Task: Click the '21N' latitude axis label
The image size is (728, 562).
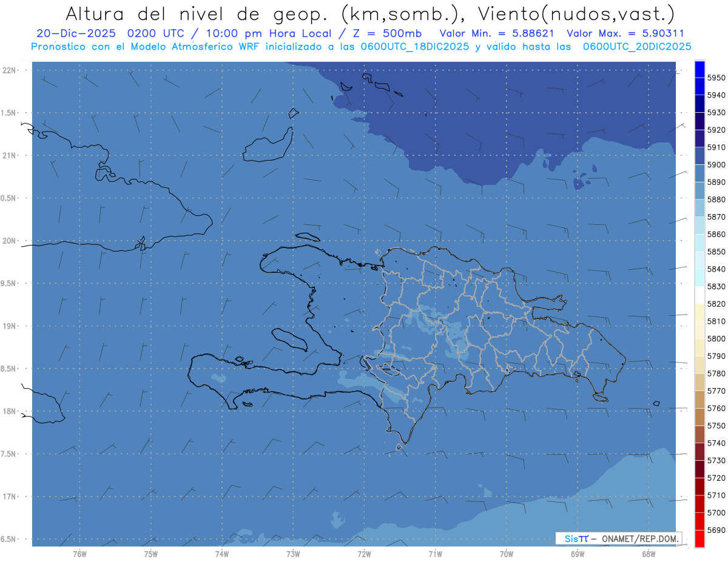Action: 9,155
